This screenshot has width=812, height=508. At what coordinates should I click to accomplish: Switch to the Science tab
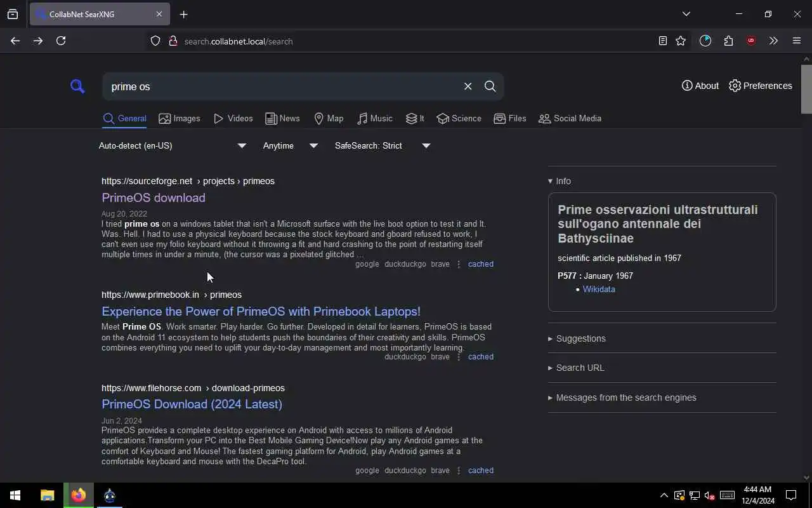(459, 119)
